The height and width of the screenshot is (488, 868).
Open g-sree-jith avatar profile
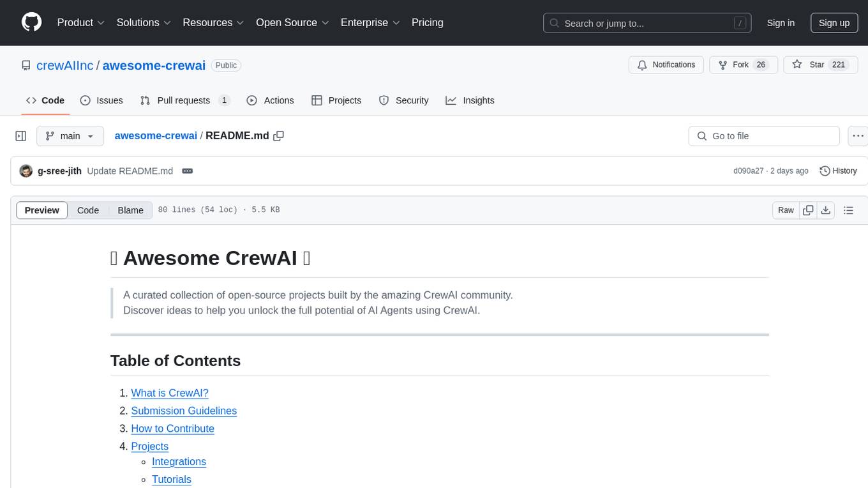(26, 171)
